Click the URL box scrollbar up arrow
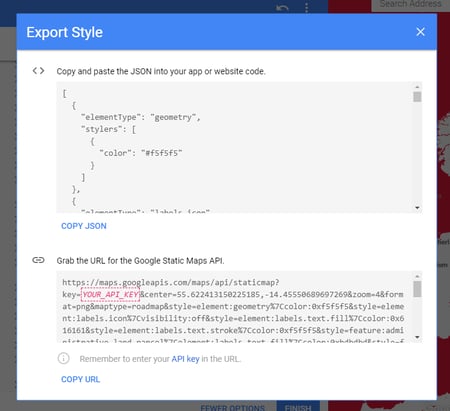 pyautogui.click(x=417, y=276)
